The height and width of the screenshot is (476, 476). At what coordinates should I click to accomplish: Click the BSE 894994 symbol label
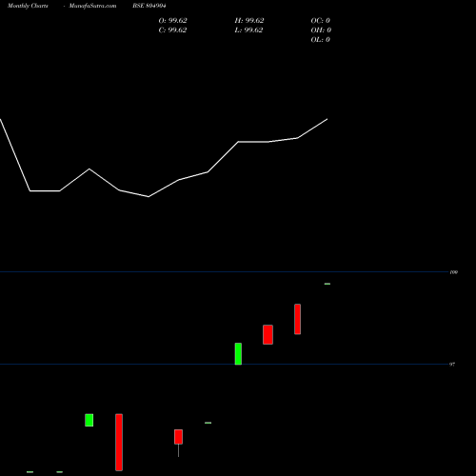pos(149,6)
